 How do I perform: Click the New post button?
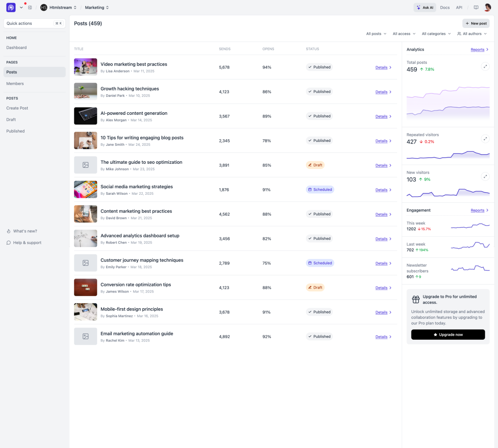coord(476,23)
